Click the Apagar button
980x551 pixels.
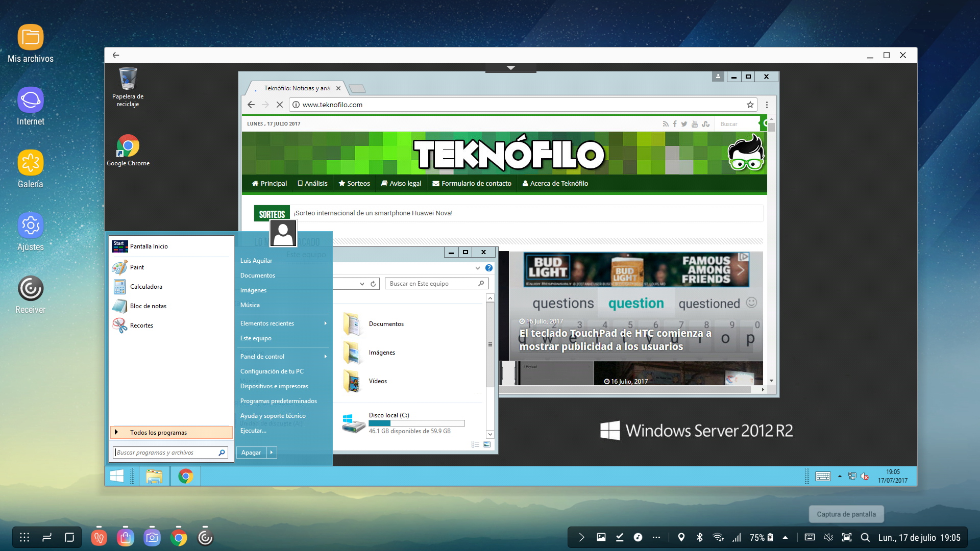coord(251,453)
